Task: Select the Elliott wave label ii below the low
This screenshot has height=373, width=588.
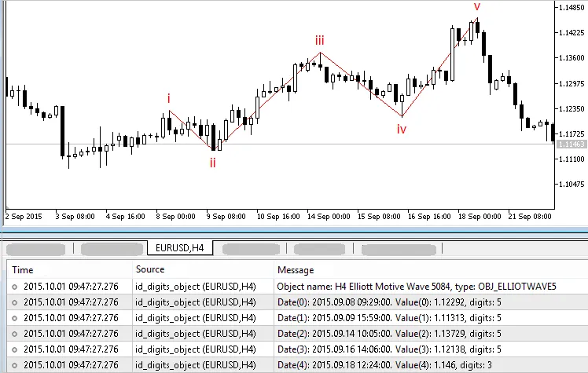Action: click(212, 163)
